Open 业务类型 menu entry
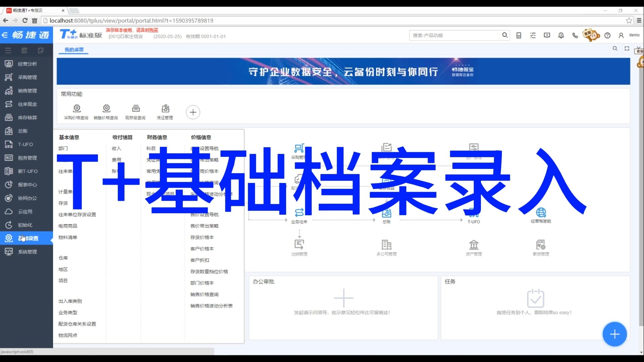The image size is (644, 362). [68, 312]
